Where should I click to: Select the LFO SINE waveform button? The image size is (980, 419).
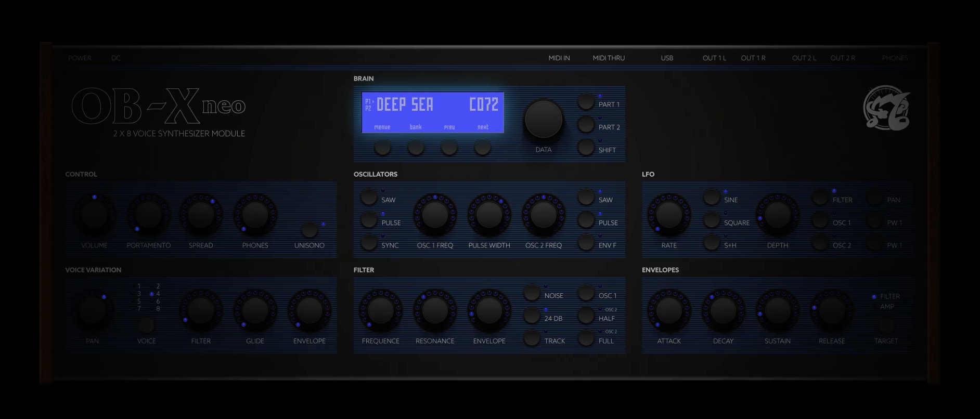tap(711, 197)
